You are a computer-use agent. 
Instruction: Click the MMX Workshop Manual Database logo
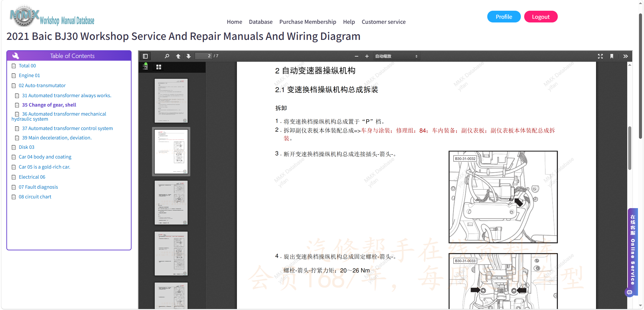(52, 16)
